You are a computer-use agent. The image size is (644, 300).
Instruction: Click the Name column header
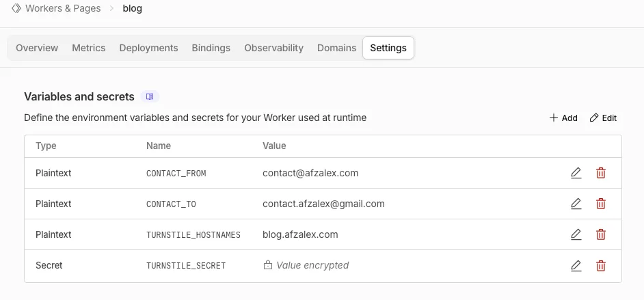point(159,146)
